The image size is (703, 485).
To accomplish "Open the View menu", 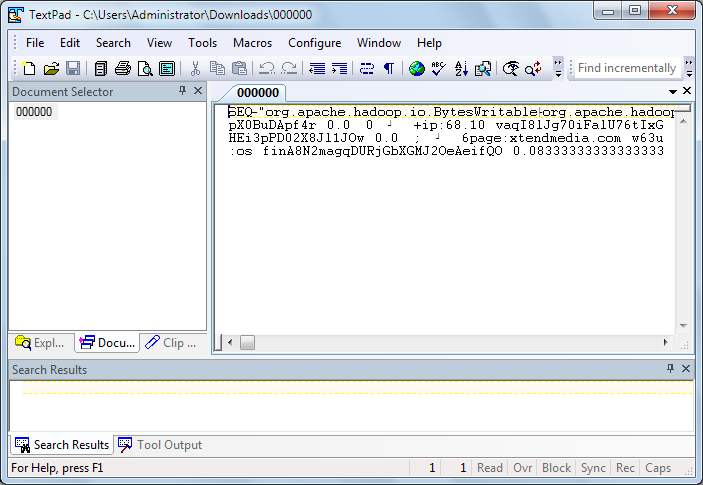I will tap(159, 43).
